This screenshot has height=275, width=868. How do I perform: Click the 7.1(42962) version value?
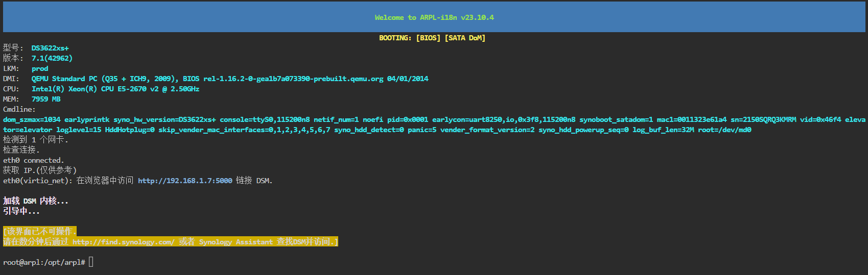tap(52, 58)
